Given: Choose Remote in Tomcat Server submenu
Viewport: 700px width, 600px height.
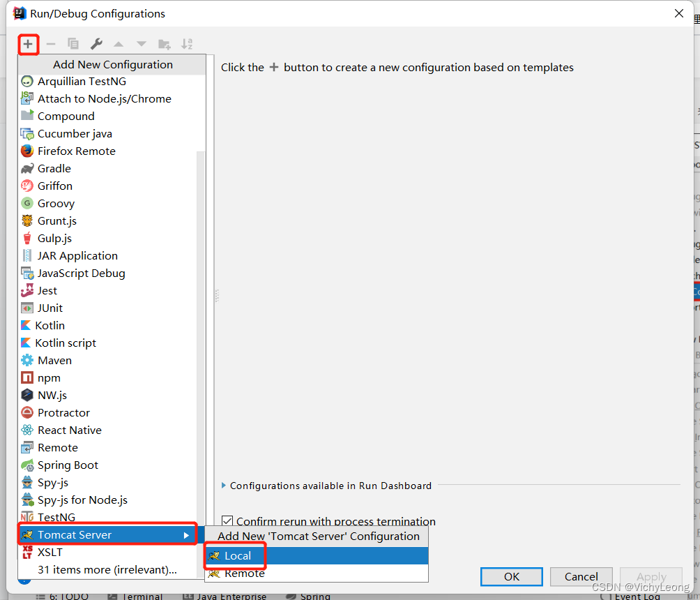Looking at the screenshot, I should tap(317, 573).
